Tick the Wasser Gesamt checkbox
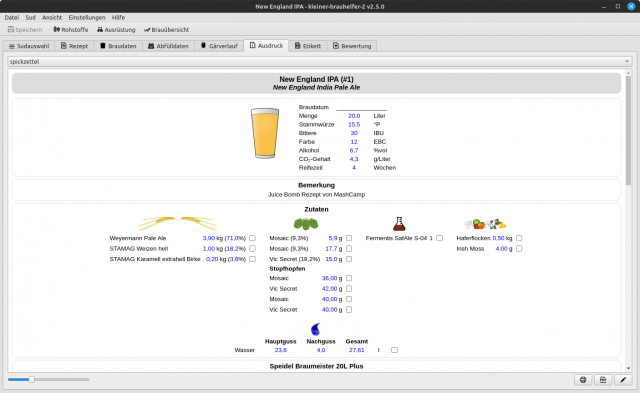Viewport: 640px width, 393px height. pyautogui.click(x=394, y=350)
